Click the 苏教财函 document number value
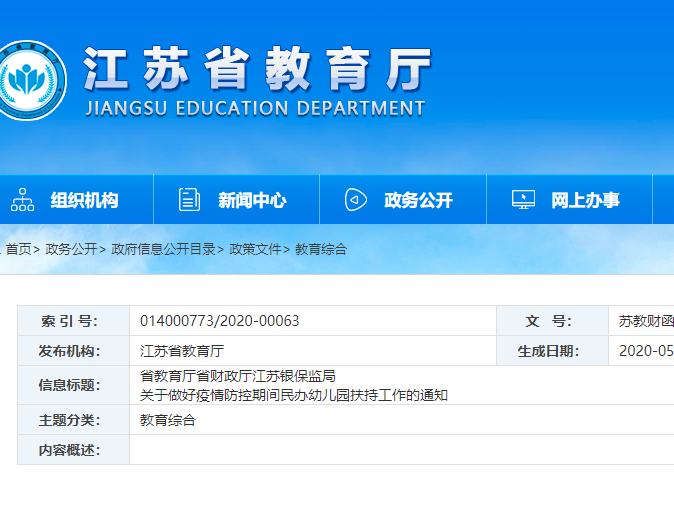Image resolution: width=674 pixels, height=505 pixels. (x=646, y=321)
